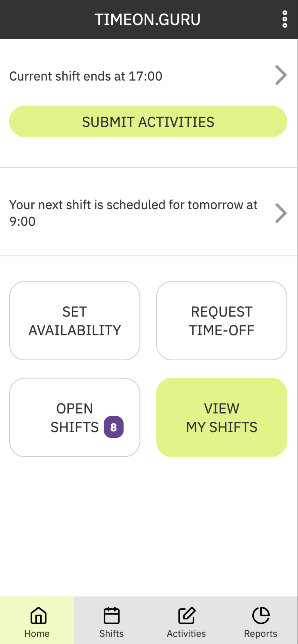
Task: Select View My Shifts
Action: 222,417
